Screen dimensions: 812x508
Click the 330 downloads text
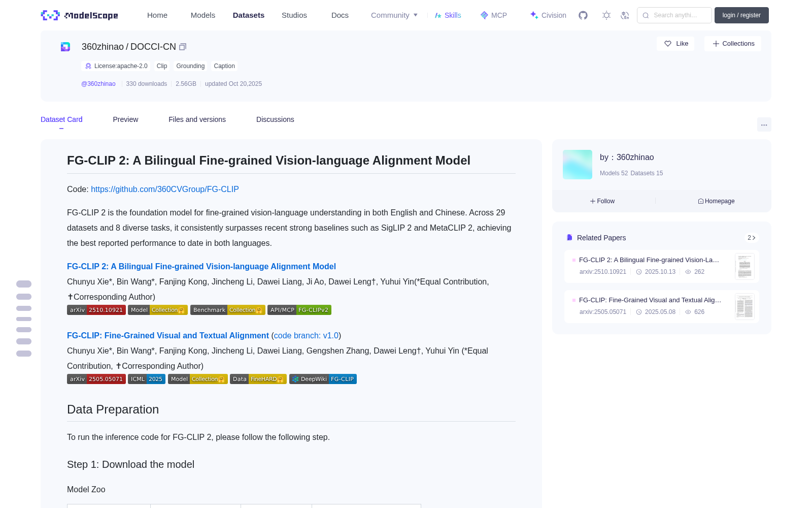coord(146,84)
